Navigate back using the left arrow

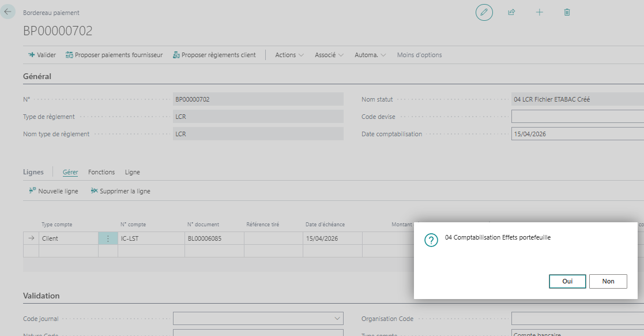pyautogui.click(x=8, y=12)
